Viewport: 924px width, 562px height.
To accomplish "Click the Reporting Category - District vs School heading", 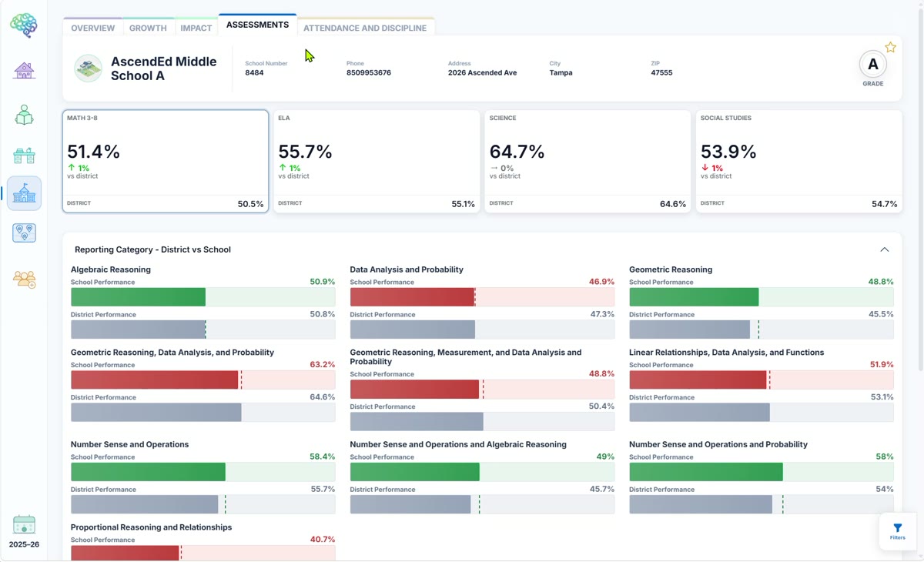I will pyautogui.click(x=152, y=249).
